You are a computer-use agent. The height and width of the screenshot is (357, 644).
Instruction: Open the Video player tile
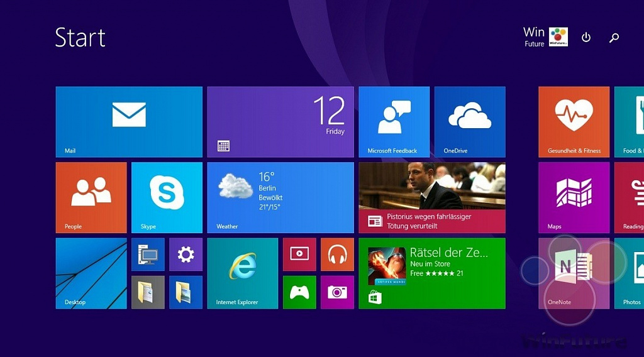point(299,255)
